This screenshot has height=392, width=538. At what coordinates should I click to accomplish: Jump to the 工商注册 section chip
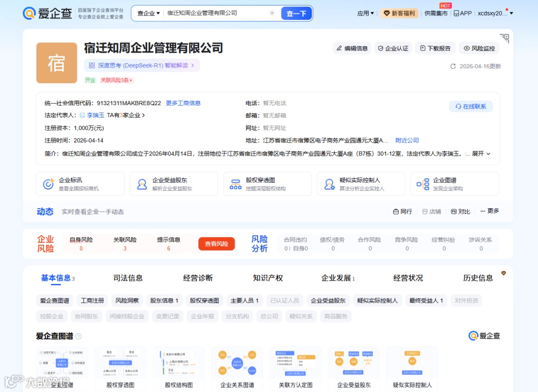pos(92,300)
